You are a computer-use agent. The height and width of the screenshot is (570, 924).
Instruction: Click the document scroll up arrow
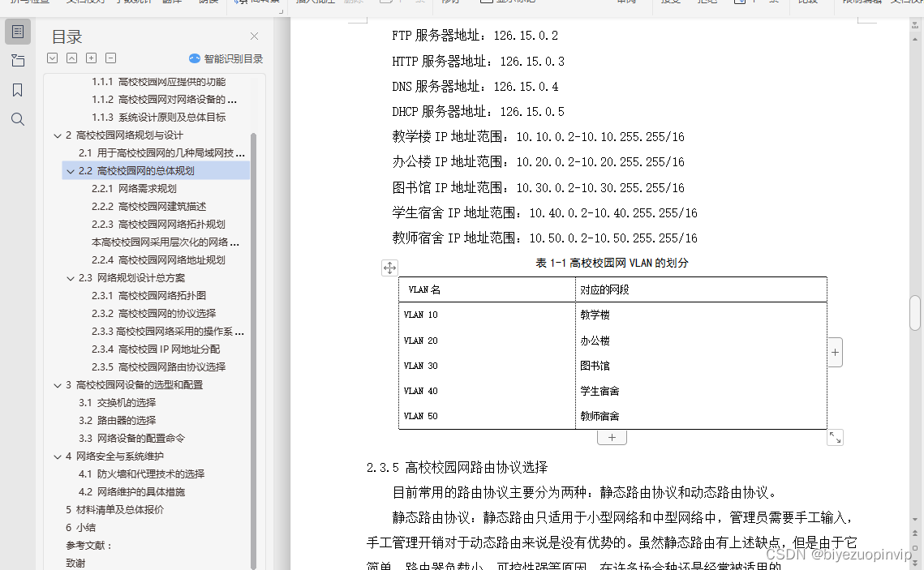[x=914, y=39]
